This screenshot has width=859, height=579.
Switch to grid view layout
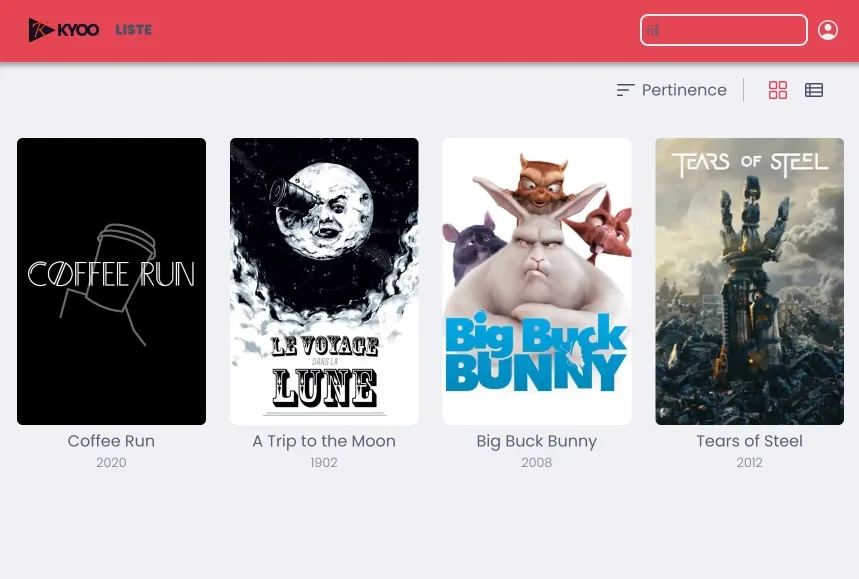tap(778, 90)
